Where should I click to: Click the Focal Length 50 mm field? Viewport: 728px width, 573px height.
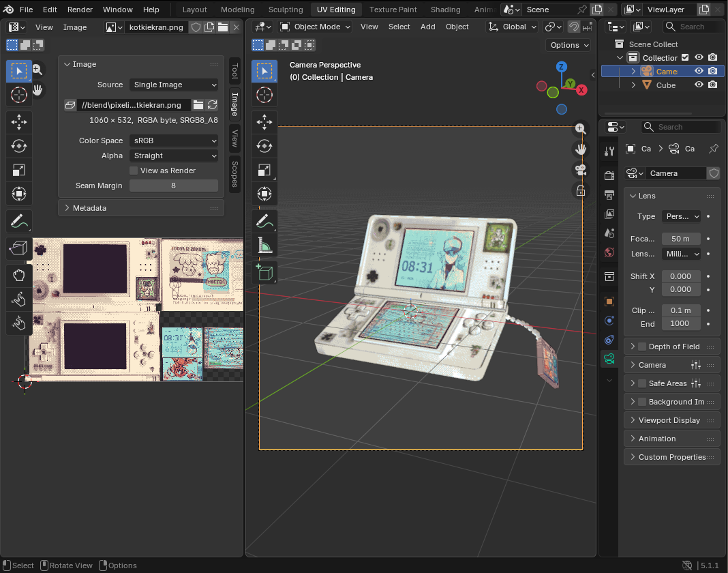point(681,239)
